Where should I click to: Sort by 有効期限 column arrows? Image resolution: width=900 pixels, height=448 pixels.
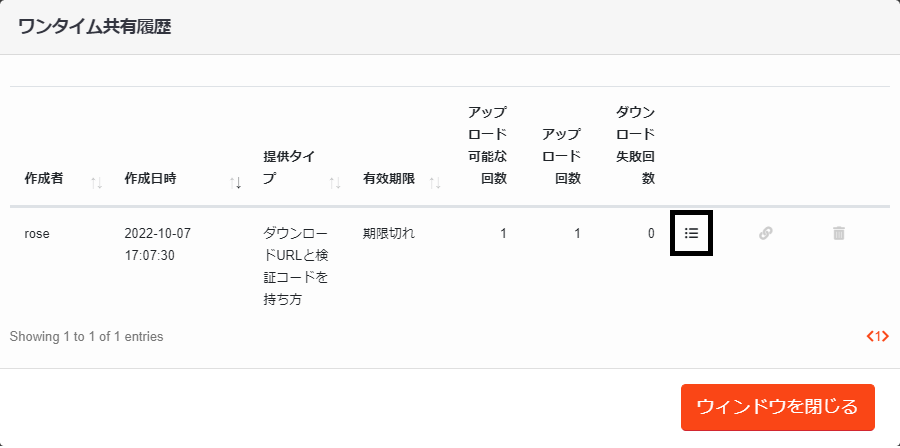[x=435, y=183]
